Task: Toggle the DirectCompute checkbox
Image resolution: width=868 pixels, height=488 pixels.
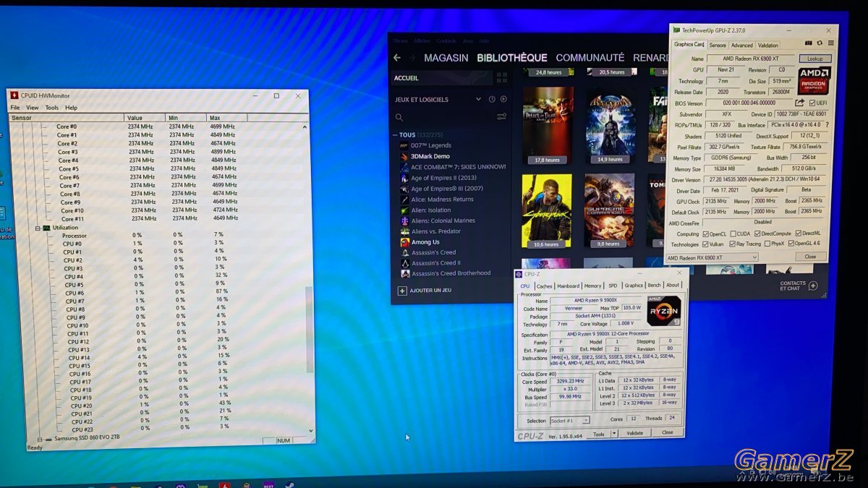Action: 757,234
